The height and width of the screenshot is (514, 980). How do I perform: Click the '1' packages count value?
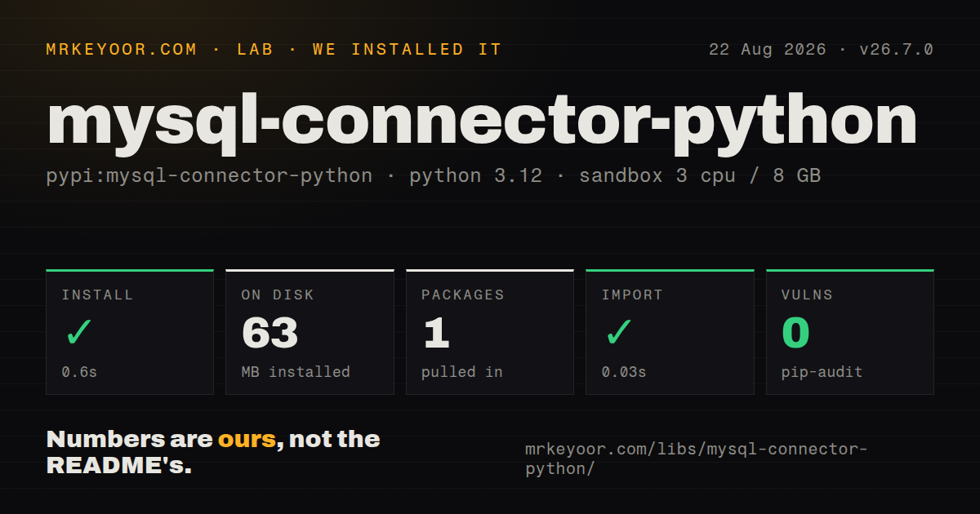click(436, 333)
